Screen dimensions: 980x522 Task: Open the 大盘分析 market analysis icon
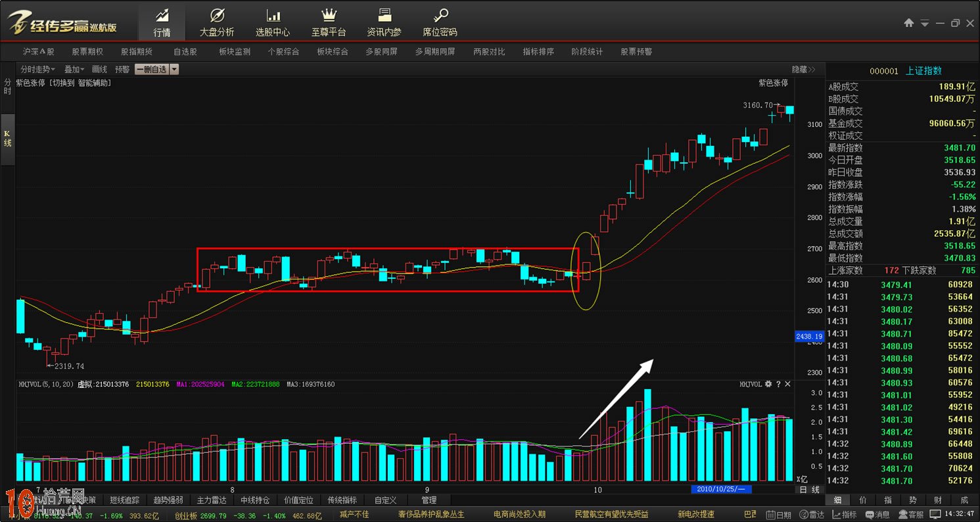pos(217,22)
